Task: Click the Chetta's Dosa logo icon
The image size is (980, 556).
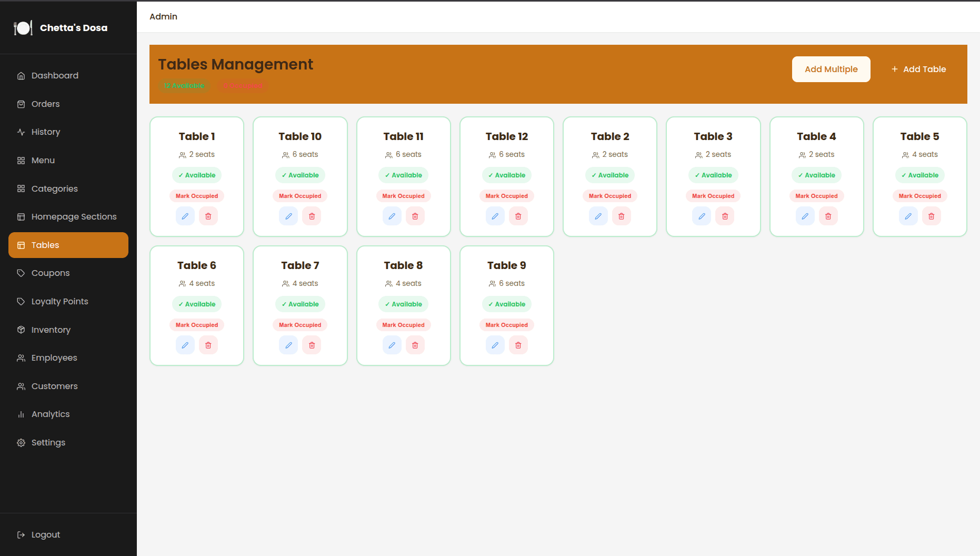Action: pyautogui.click(x=23, y=28)
